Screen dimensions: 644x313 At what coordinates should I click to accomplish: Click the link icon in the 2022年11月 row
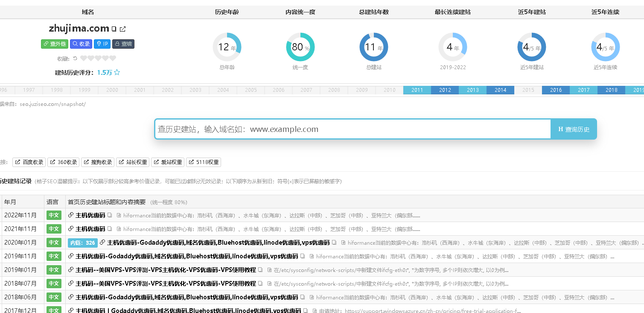pyautogui.click(x=71, y=215)
